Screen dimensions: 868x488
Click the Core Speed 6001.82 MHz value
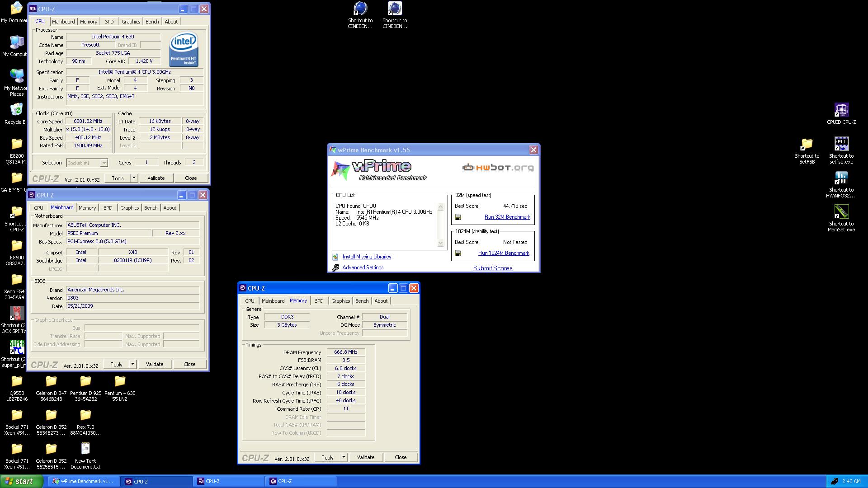[x=88, y=121]
